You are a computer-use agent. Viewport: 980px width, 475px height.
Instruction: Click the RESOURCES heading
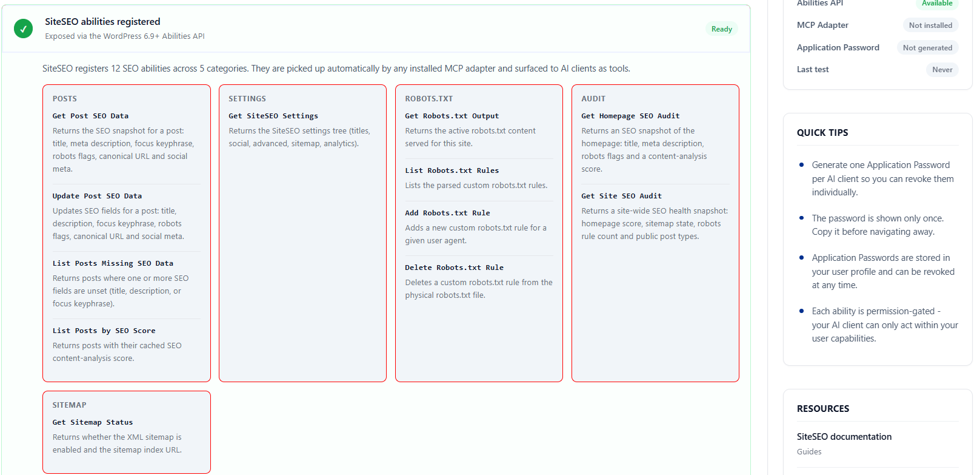(823, 409)
